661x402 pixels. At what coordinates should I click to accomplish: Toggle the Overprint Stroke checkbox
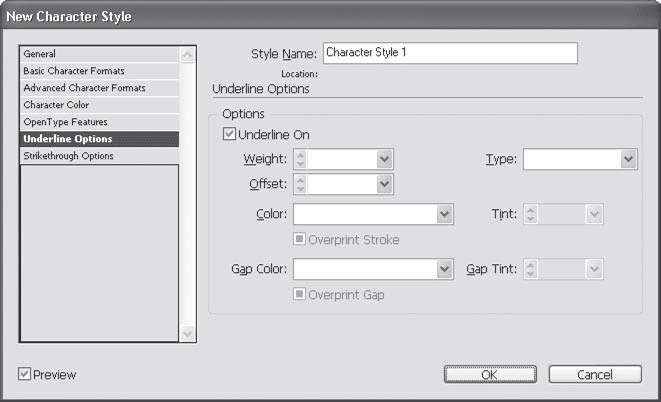tap(300, 240)
